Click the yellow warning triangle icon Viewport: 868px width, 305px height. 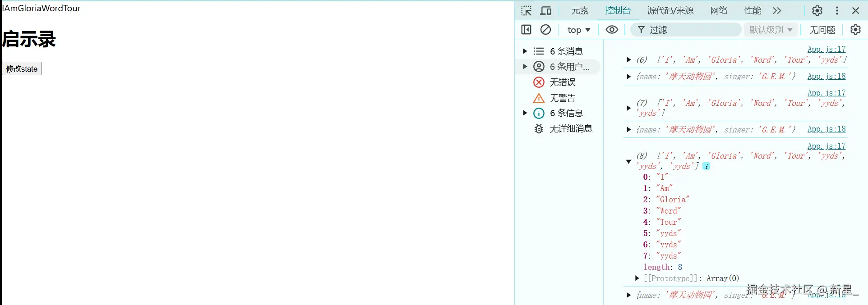pyautogui.click(x=539, y=98)
